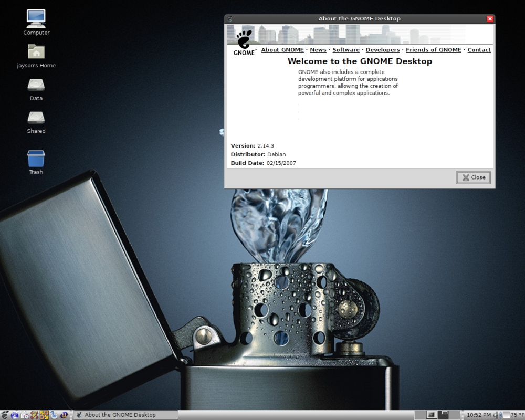This screenshot has width=525, height=420.
Task: Switch to the dark active workspace
Action: [443, 415]
